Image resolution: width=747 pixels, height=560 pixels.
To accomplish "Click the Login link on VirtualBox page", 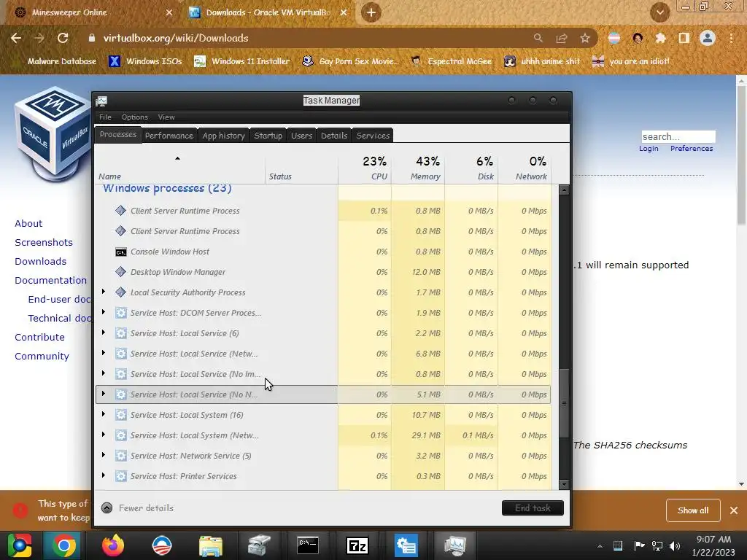I will coord(649,149).
